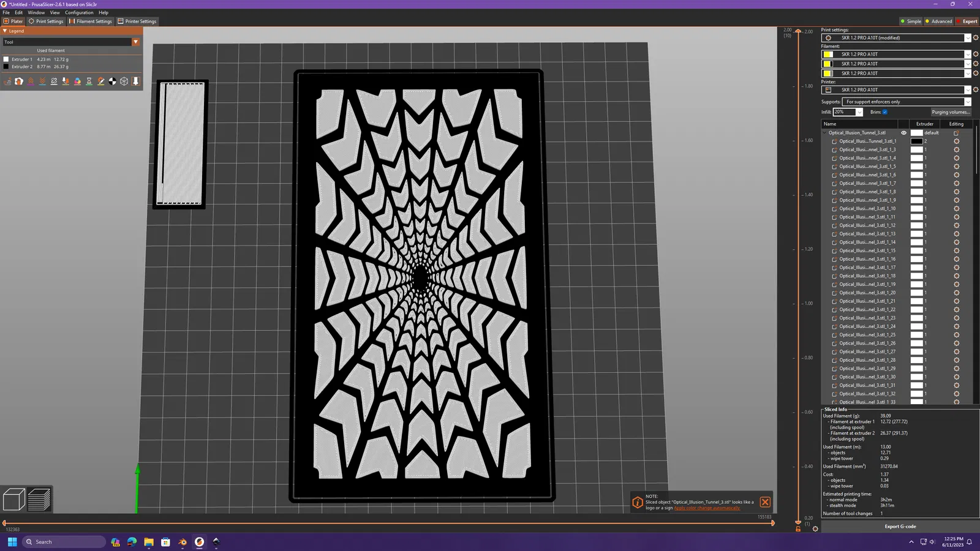Open the Supports dropdown

coord(907,102)
